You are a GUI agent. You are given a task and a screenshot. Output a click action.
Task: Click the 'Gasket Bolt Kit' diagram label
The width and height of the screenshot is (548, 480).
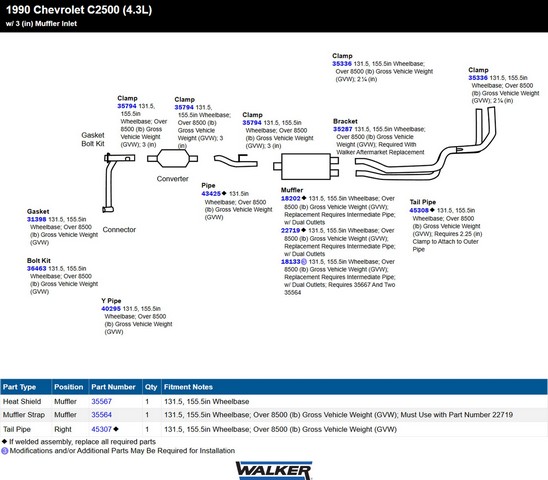(93, 139)
